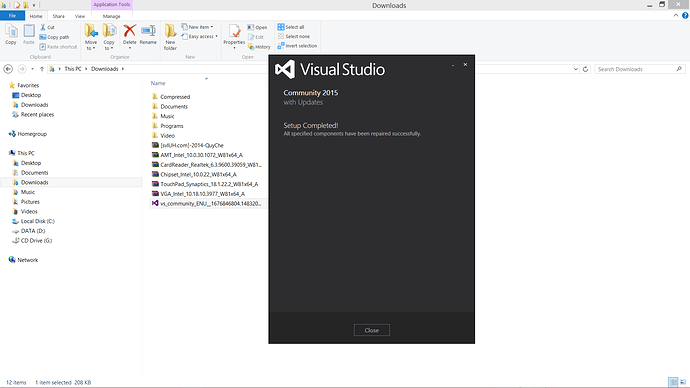Image resolution: width=690 pixels, height=388 pixels.
Task: Expand the Easy access dropdown
Action: (x=200, y=37)
